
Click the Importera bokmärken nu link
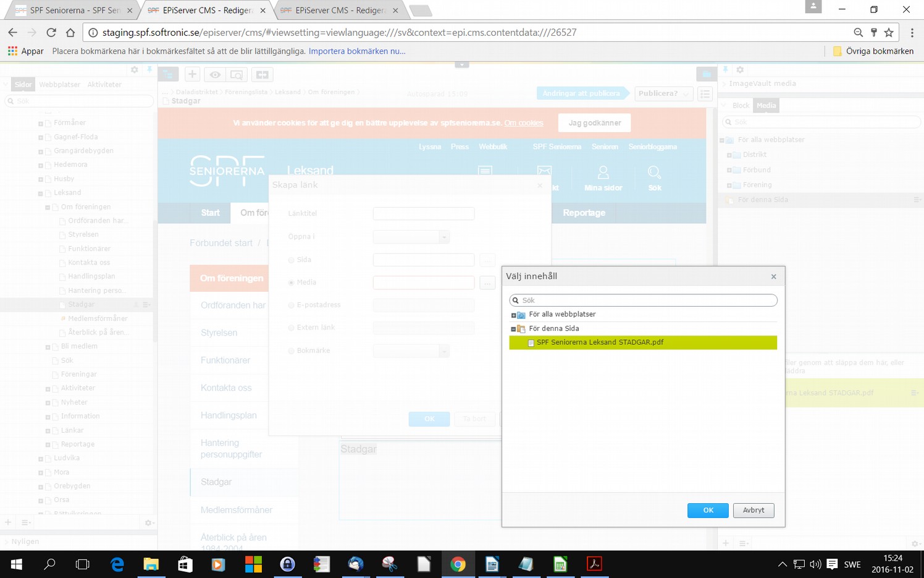[357, 51]
